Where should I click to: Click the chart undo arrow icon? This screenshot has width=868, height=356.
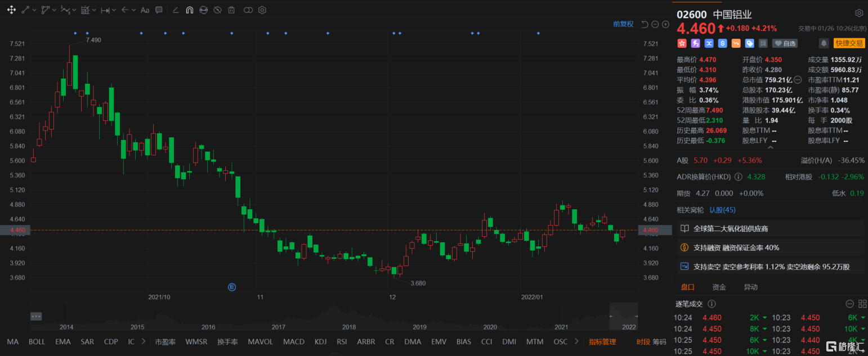pyautogui.click(x=645, y=24)
